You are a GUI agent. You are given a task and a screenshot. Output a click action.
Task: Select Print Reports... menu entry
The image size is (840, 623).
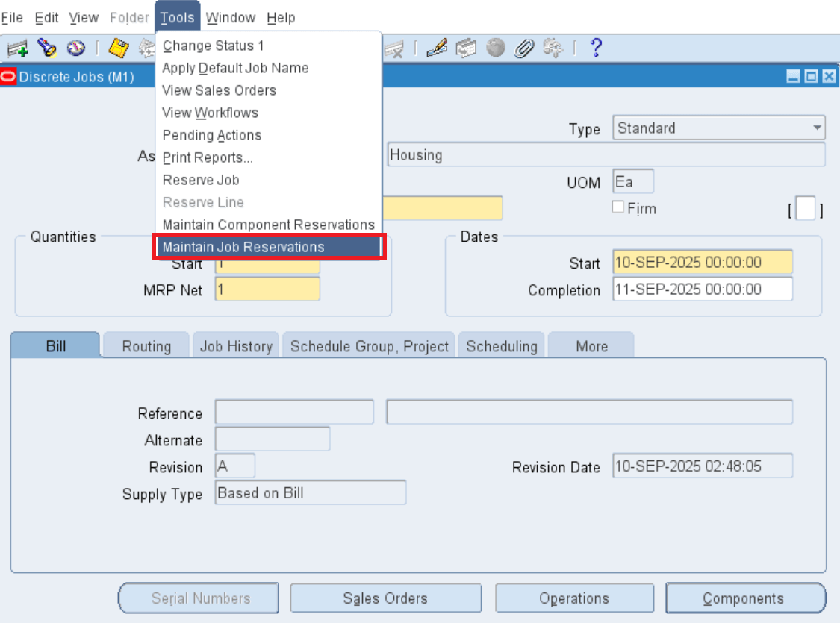pos(268,158)
